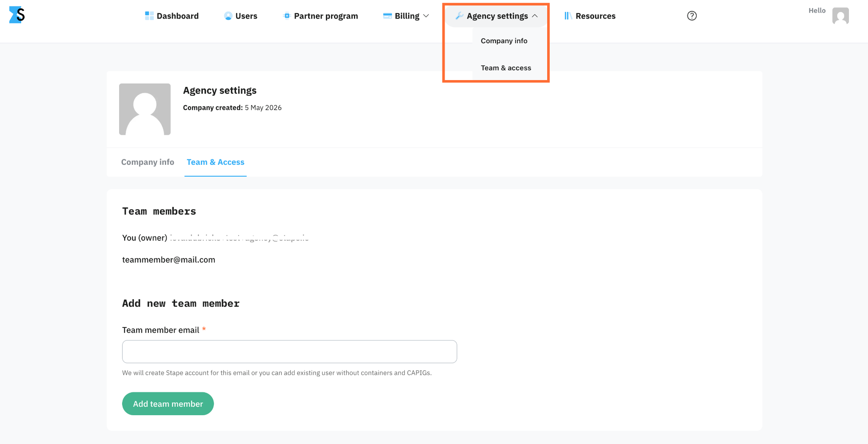
Task: Click the Stape account helper text
Action: point(277,373)
